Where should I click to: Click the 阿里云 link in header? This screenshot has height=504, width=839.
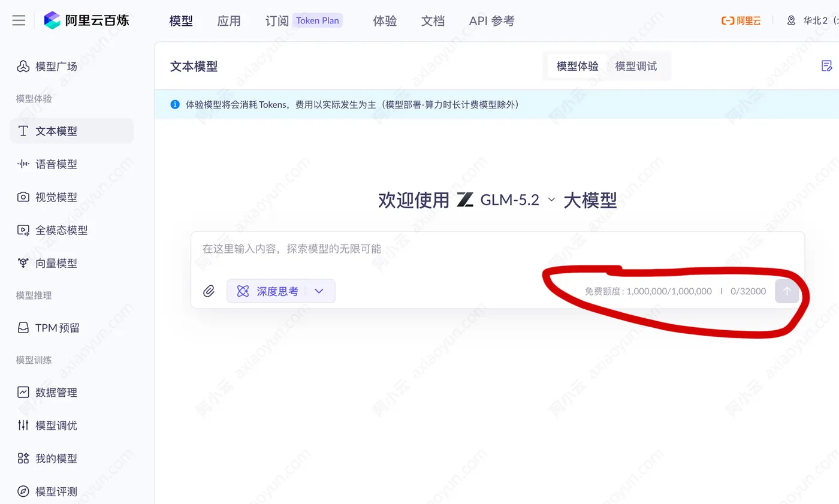coord(741,20)
